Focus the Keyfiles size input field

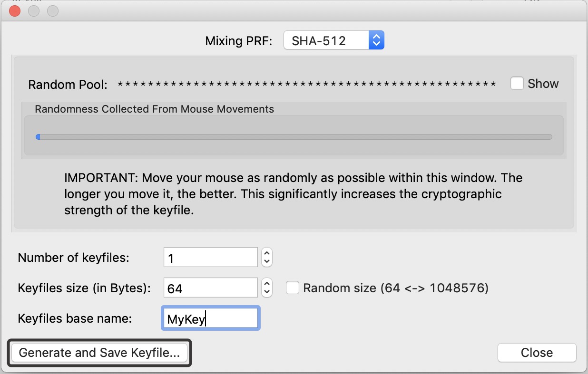210,288
